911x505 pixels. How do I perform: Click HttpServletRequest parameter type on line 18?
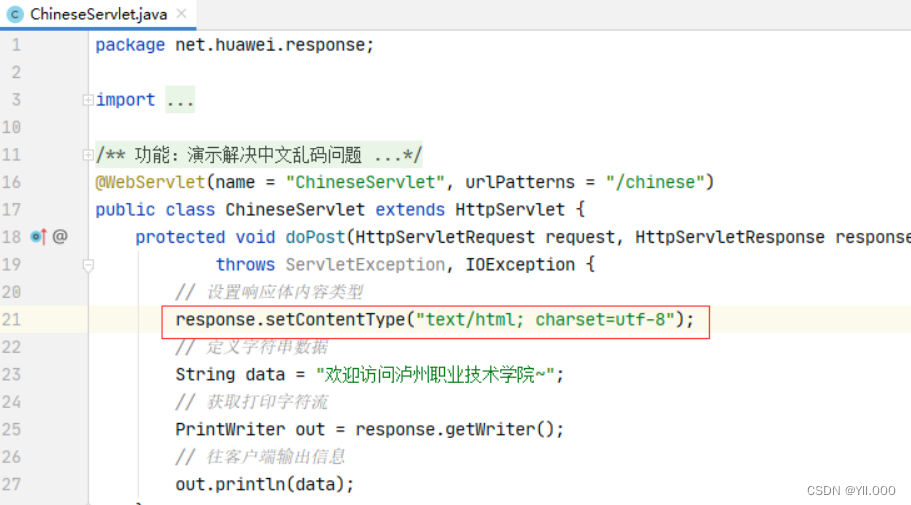click(x=445, y=237)
